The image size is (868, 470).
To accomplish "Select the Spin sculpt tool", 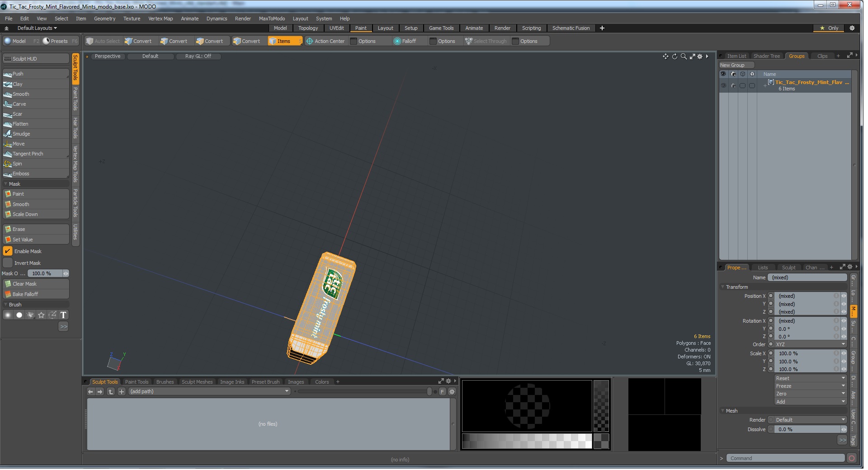I will click(x=36, y=164).
